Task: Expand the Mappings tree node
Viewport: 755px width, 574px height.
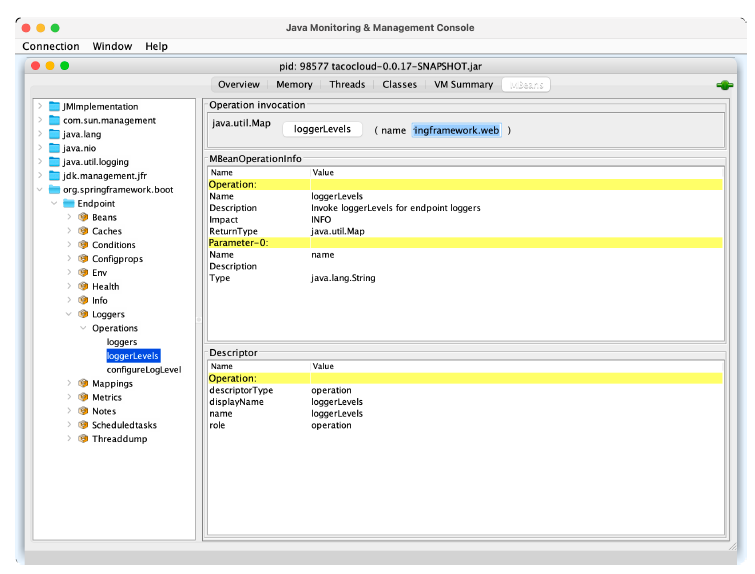Action: click(69, 383)
